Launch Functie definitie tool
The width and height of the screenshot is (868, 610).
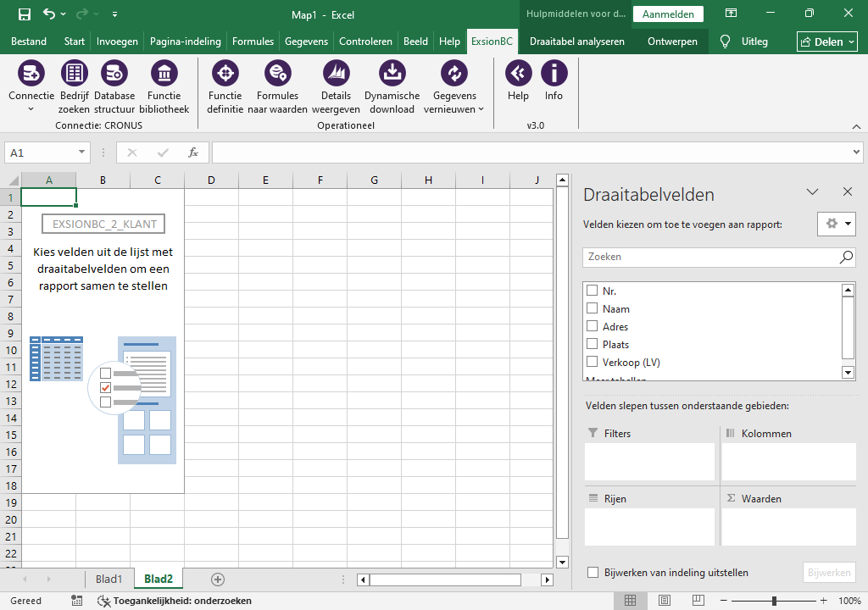[x=225, y=73]
